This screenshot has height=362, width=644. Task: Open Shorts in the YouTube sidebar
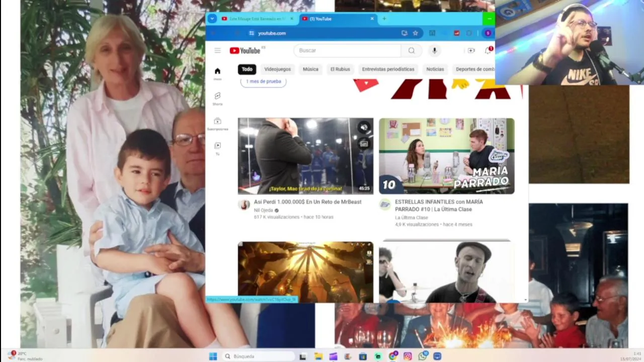(217, 99)
